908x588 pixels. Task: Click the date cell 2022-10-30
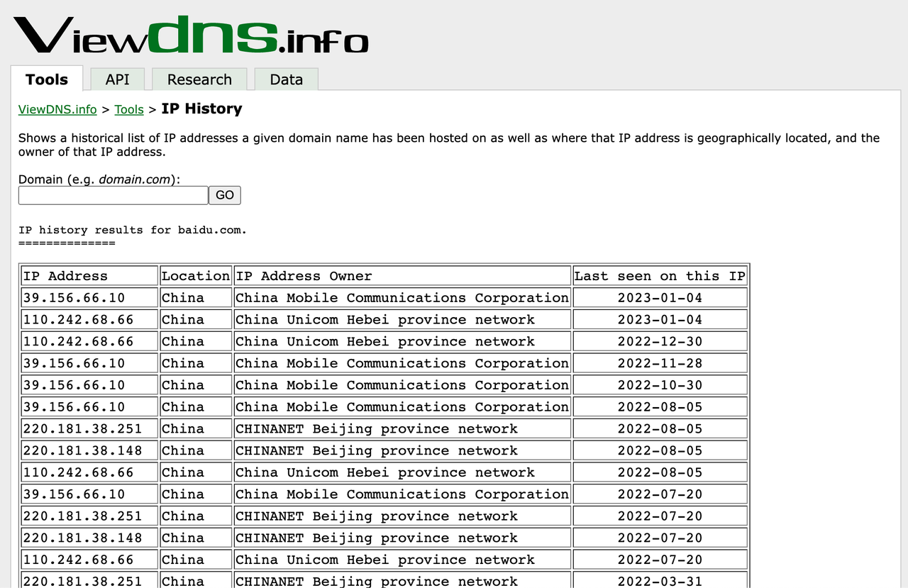(660, 385)
